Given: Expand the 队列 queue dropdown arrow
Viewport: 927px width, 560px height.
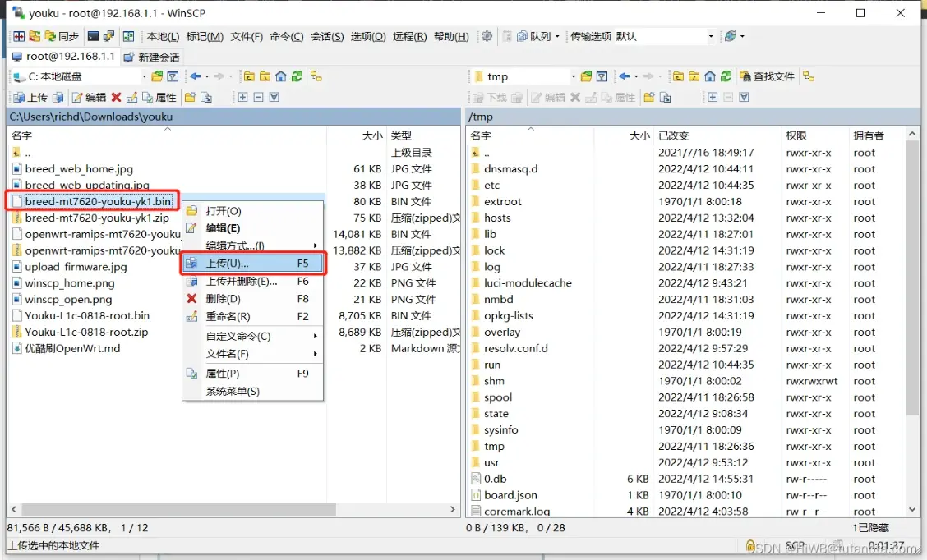Looking at the screenshot, I should [x=557, y=37].
